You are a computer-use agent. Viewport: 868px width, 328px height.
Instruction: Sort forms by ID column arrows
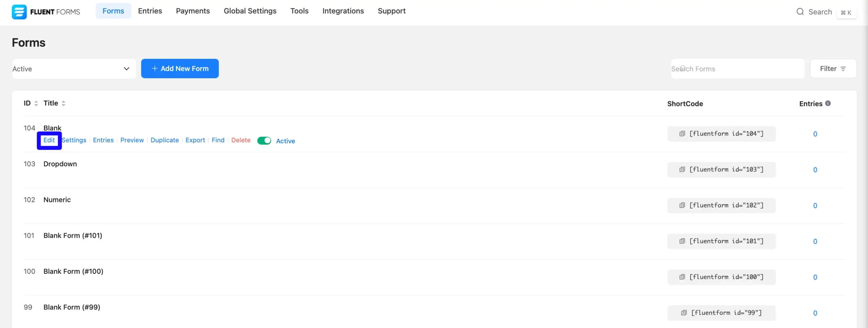point(36,103)
